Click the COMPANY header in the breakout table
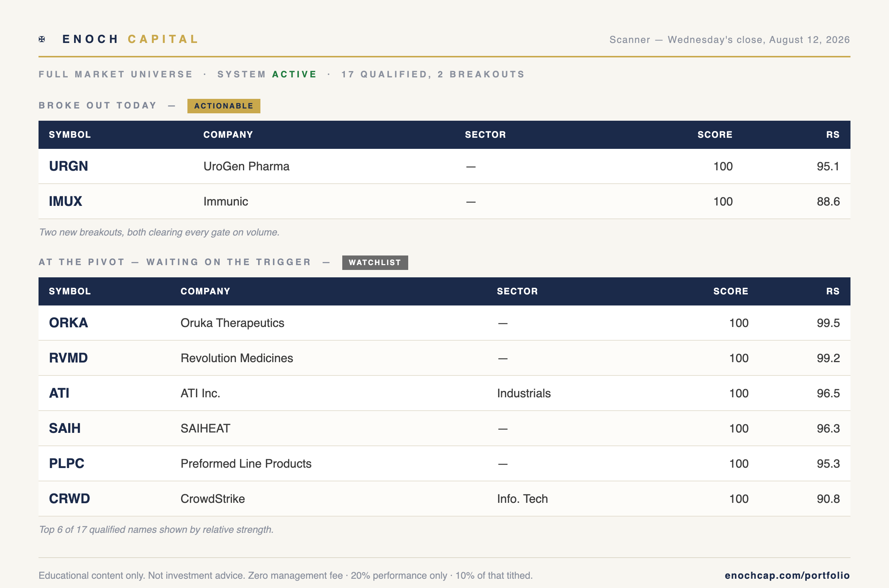Screen dimensions: 889x588 tap(228, 135)
